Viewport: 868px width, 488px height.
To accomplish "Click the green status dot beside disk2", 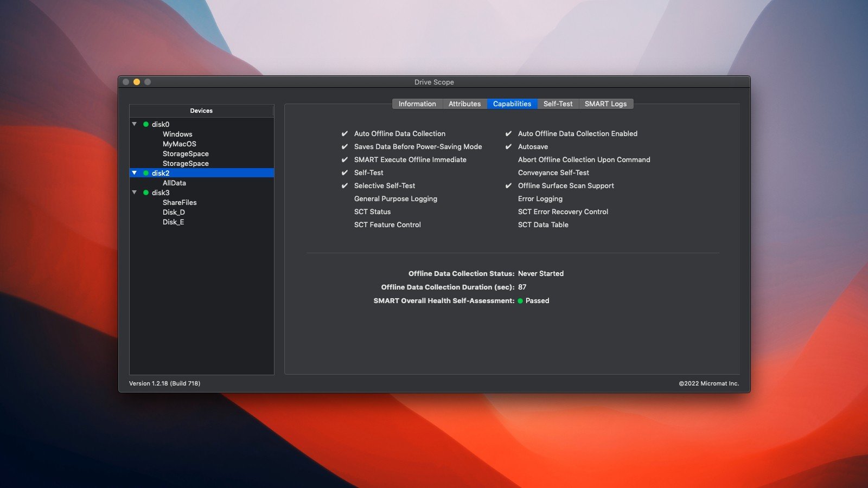I will 146,173.
